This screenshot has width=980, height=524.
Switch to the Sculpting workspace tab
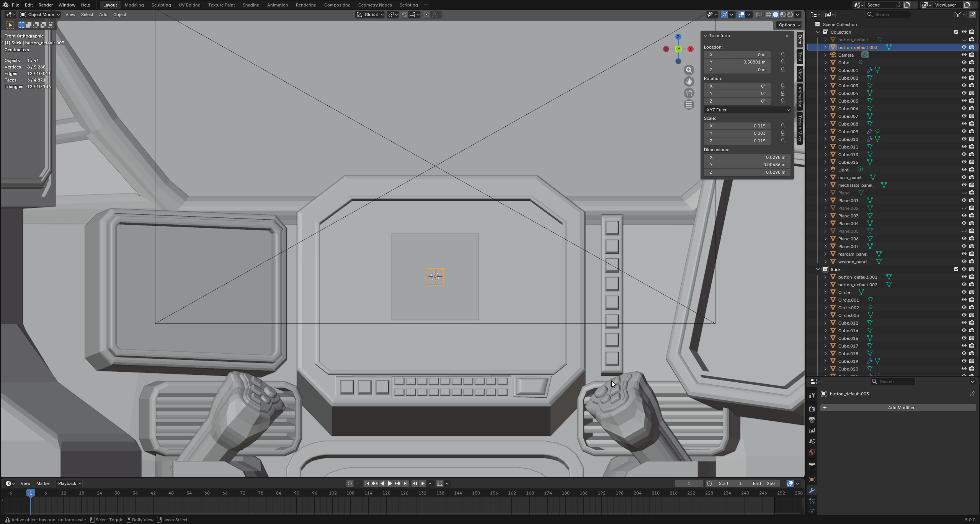tap(161, 5)
